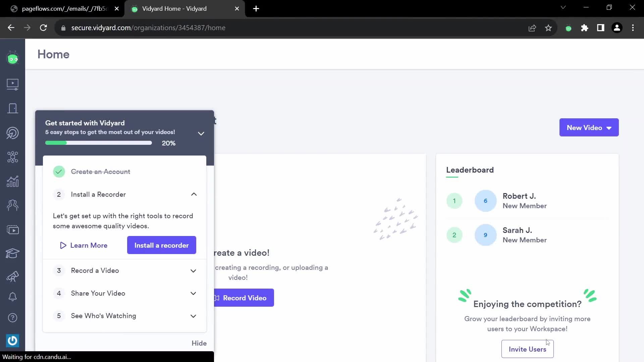Screen dimensions: 644x362
Task: Open the New Video dropdown
Action: (x=589, y=127)
